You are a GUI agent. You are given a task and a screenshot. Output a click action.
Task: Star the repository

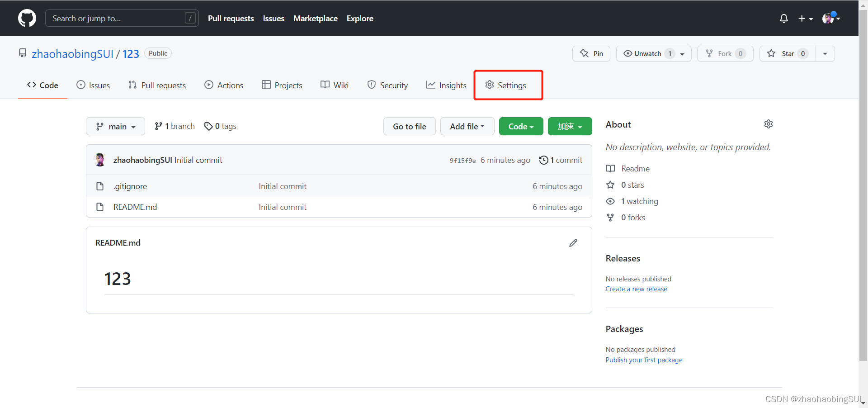click(788, 53)
